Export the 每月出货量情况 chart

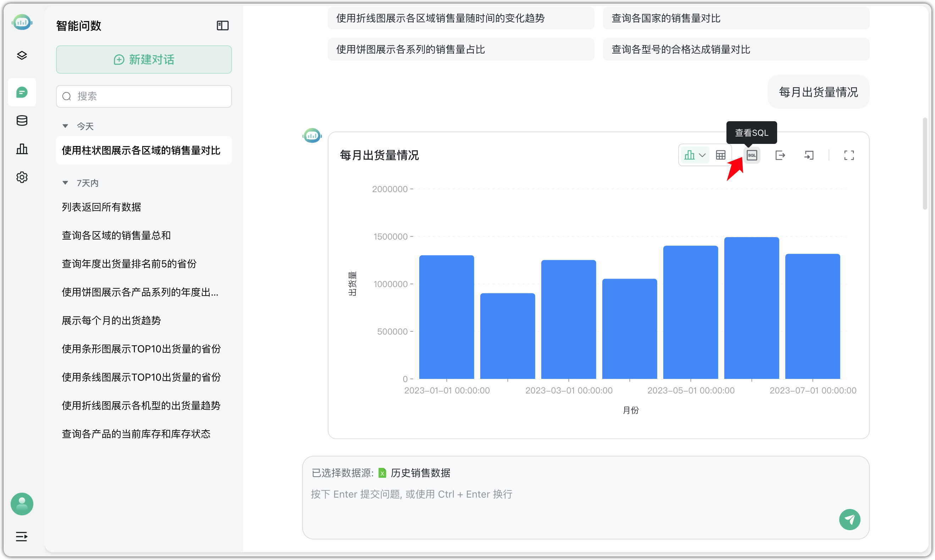[780, 155]
